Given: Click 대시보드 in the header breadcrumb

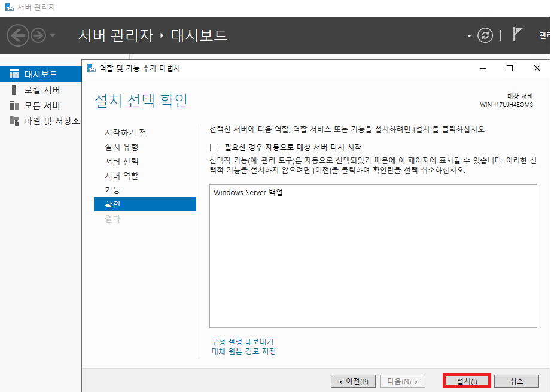Looking at the screenshot, I should pos(199,35).
